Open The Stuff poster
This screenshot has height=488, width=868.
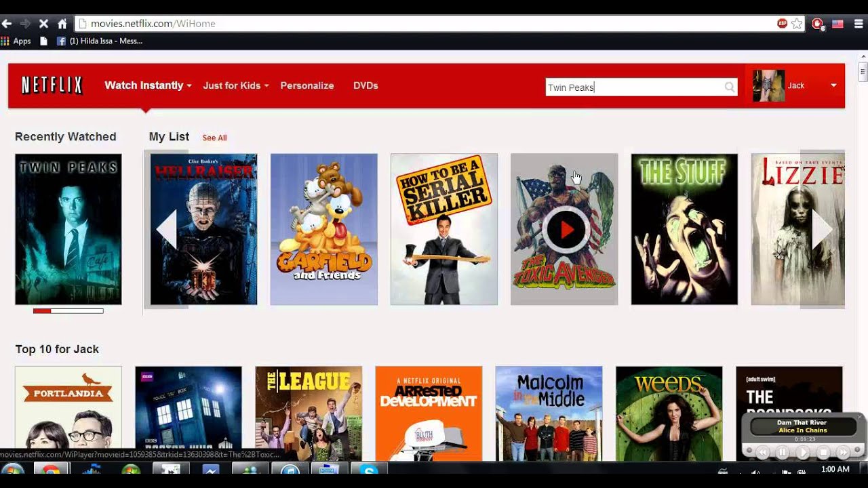point(684,229)
